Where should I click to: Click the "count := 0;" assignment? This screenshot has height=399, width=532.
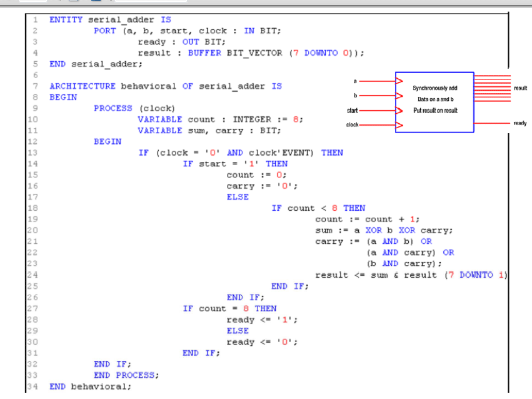pyautogui.click(x=256, y=175)
